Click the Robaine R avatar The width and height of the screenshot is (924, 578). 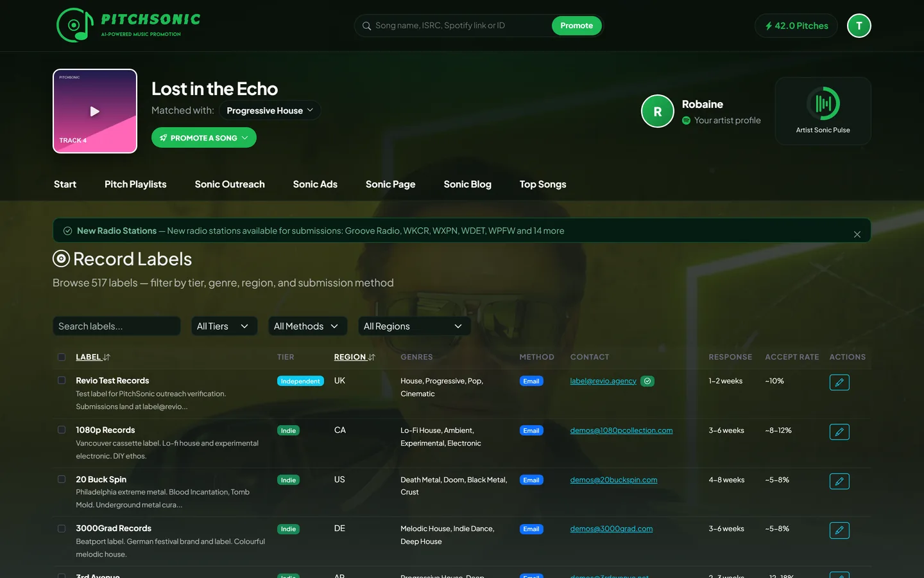(658, 111)
